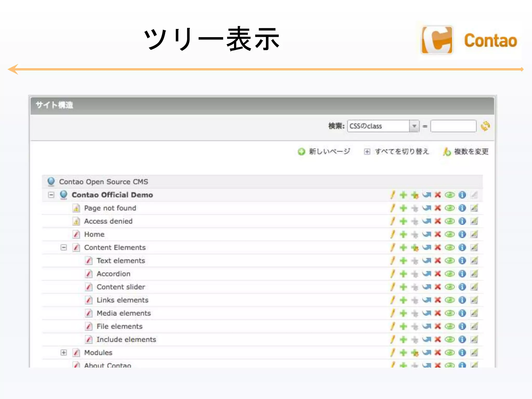The image size is (532, 399).
Task: Toggle visibility eye for Links elements
Action: pyautogui.click(x=450, y=300)
